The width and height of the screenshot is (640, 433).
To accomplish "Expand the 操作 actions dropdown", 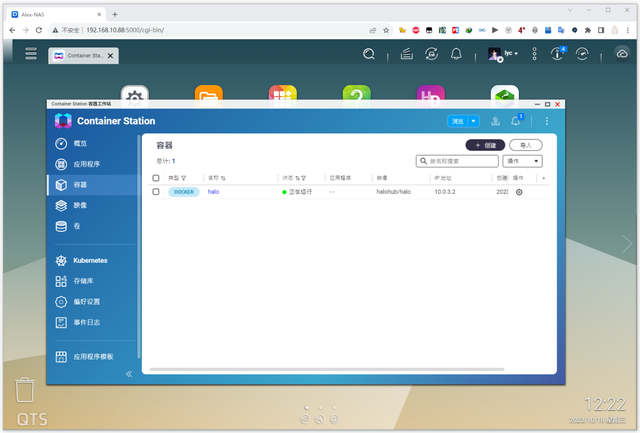I will point(523,160).
